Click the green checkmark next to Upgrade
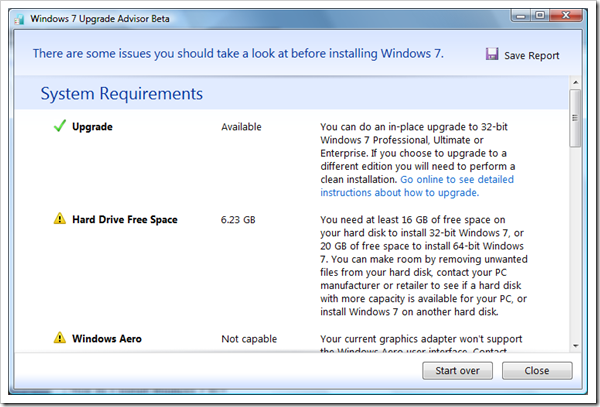Image resolution: width=600 pixels, height=407 pixels. click(60, 125)
